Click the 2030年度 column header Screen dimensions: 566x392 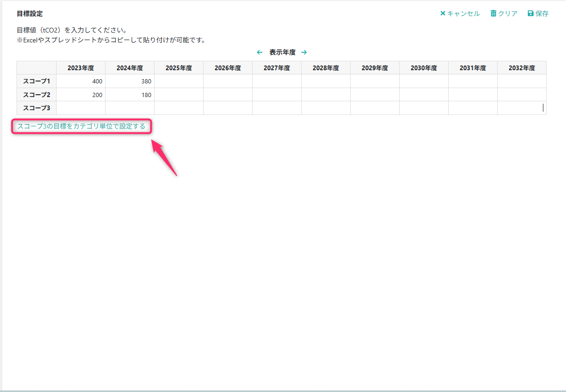coord(424,68)
